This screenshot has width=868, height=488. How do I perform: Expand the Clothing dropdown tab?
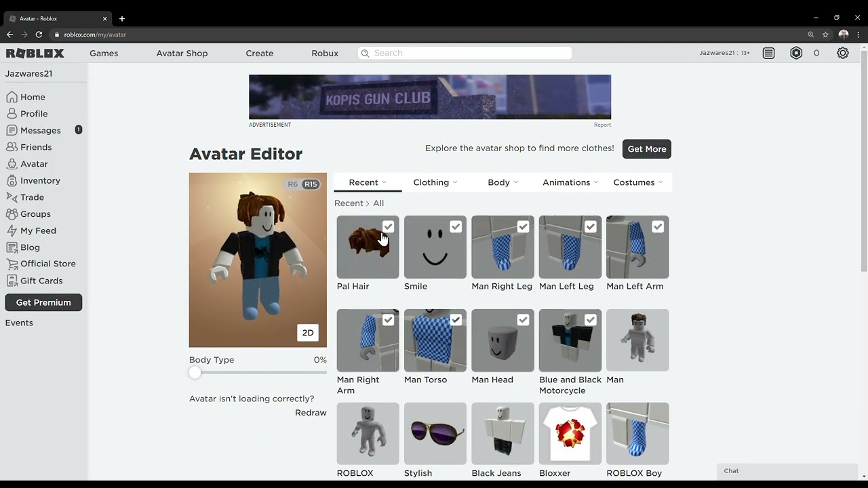435,182
